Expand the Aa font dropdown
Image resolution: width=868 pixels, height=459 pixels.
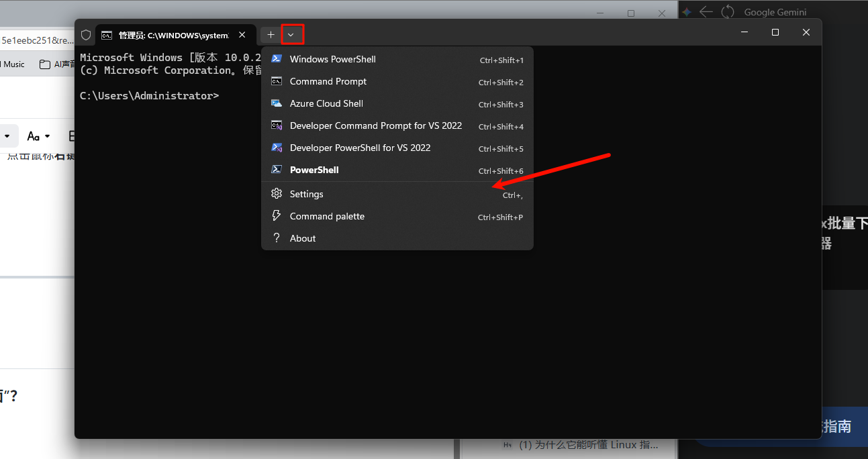coord(39,136)
